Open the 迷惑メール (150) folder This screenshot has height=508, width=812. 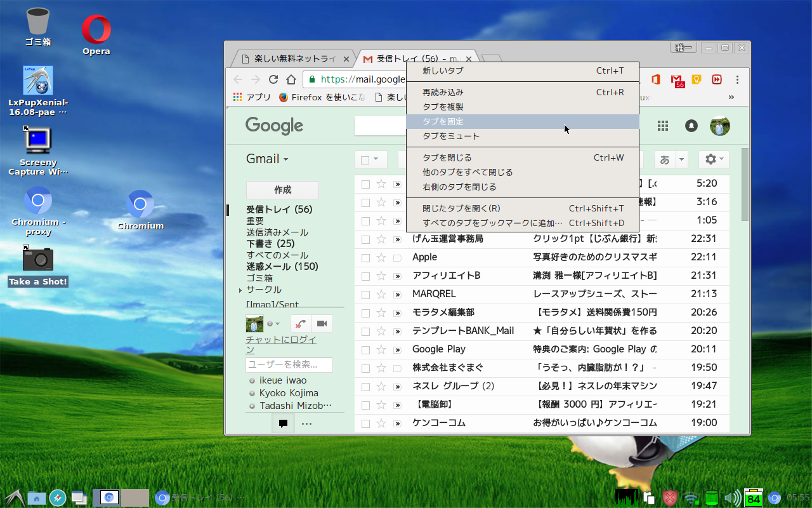coord(282,267)
